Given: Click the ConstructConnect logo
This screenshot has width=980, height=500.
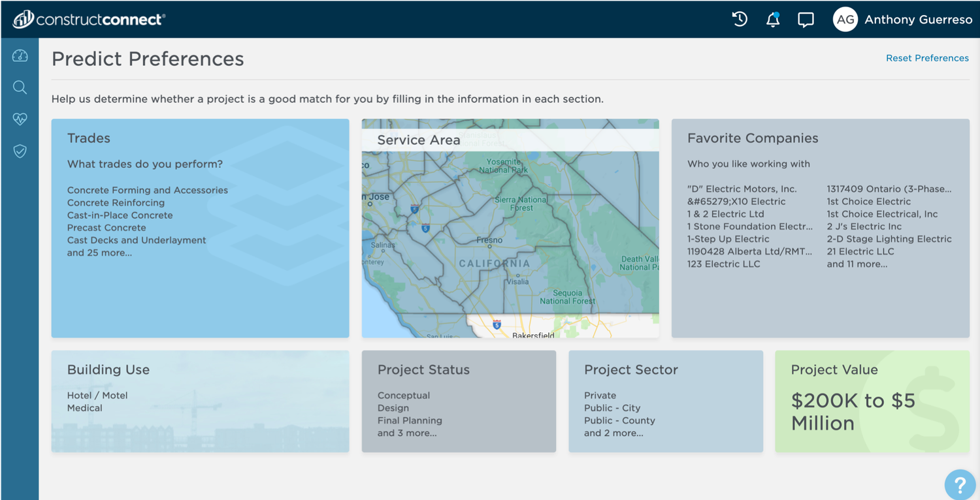Looking at the screenshot, I should tap(89, 20).
